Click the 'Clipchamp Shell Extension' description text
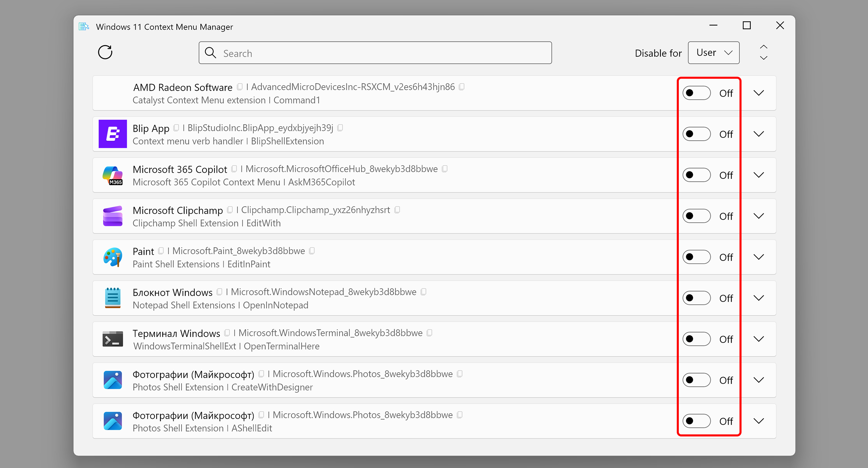The height and width of the screenshot is (468, 868). [x=185, y=223]
